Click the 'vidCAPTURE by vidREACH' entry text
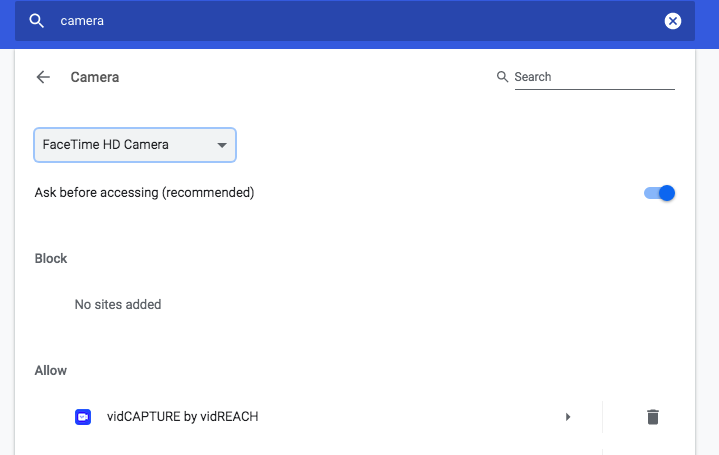The image size is (719, 455). click(x=183, y=416)
